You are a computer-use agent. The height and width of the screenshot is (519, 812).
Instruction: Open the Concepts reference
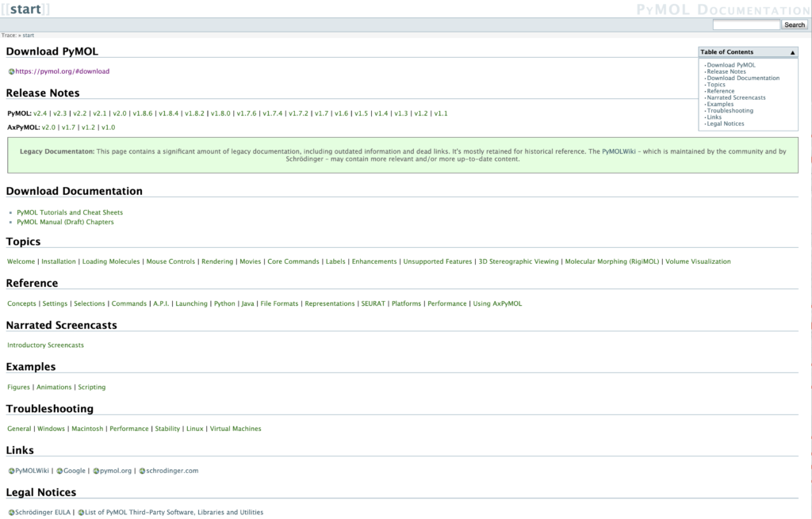pos(21,303)
